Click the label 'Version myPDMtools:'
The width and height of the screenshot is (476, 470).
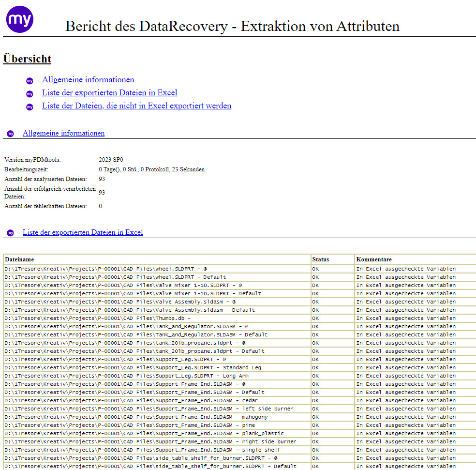(32, 160)
